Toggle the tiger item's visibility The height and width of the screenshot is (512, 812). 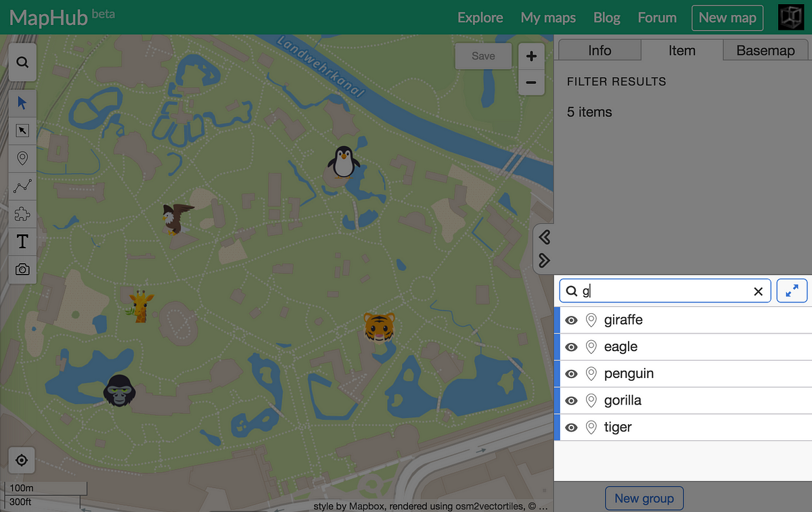pyautogui.click(x=571, y=427)
